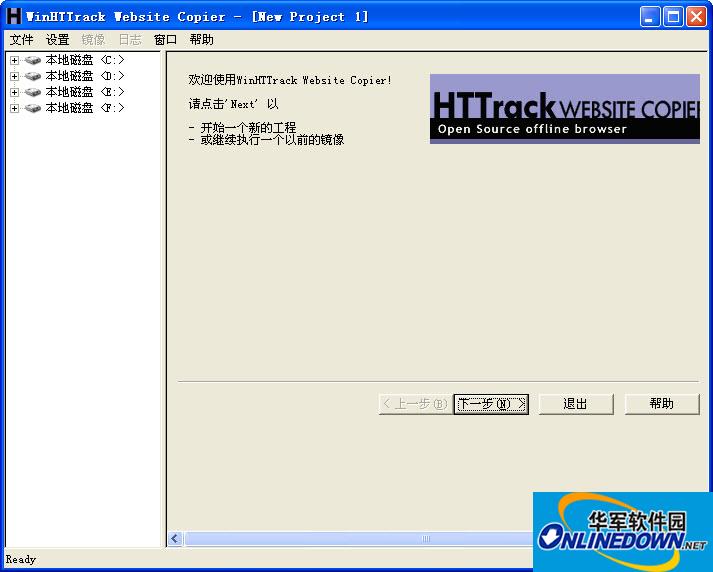The width and height of the screenshot is (713, 572).
Task: Close the WinHTTrack window
Action: coord(696,17)
